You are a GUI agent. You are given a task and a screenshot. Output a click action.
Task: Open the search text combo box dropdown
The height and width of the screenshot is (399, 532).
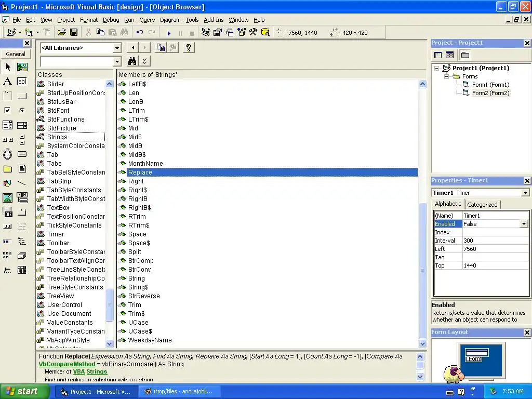pyautogui.click(x=117, y=61)
